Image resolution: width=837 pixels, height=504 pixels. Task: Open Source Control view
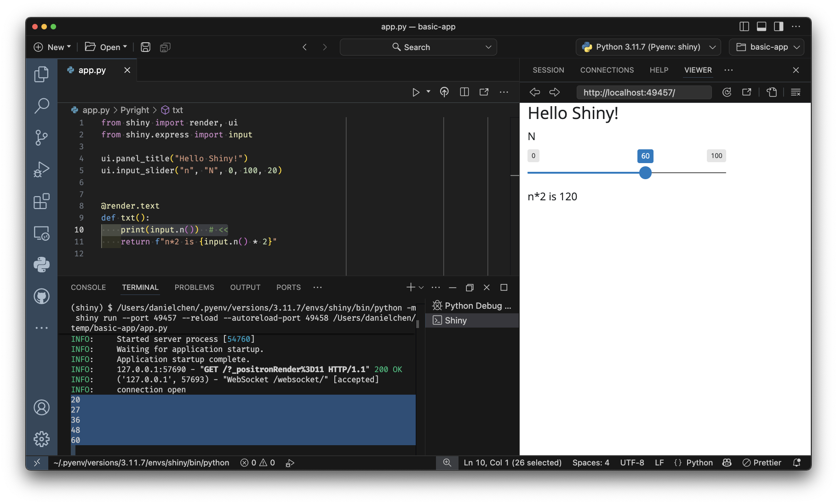(41, 137)
